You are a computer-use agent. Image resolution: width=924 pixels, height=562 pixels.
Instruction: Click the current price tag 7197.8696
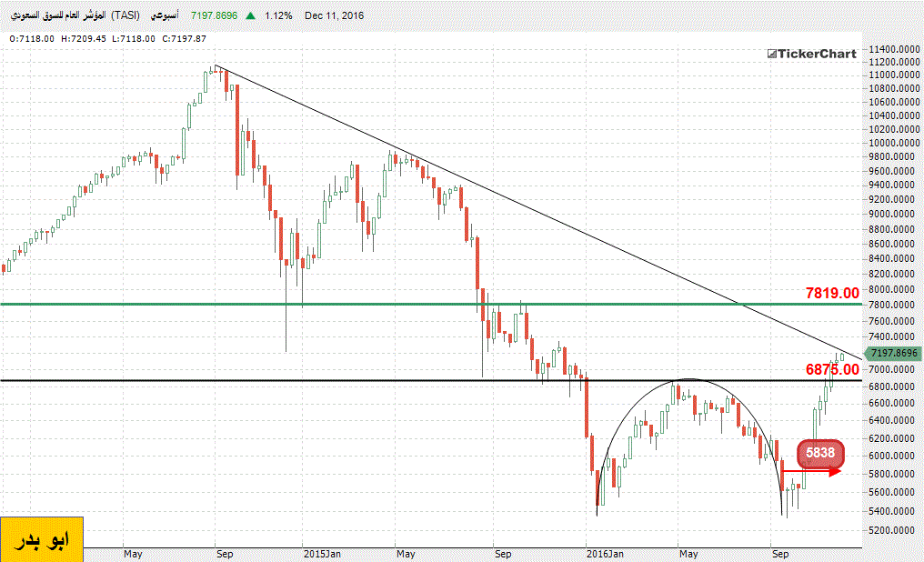tap(894, 353)
